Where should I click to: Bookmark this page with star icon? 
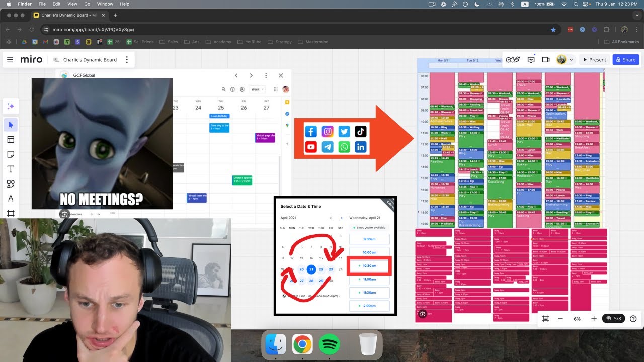553,30
